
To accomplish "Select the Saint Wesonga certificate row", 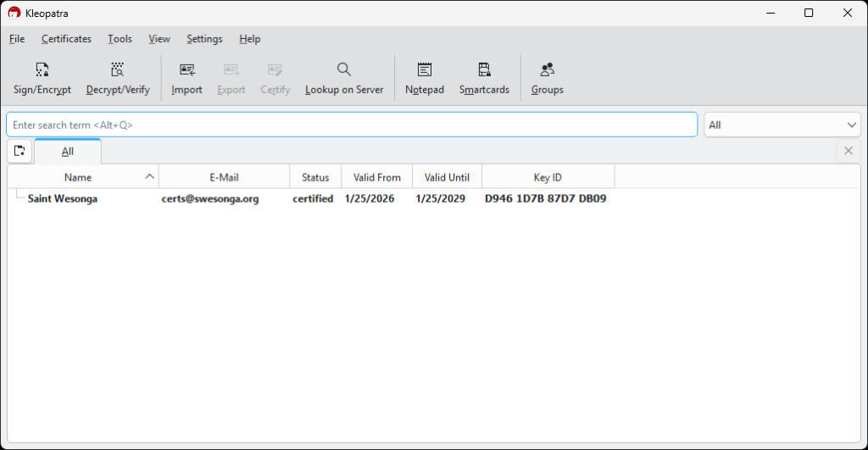I will click(63, 199).
